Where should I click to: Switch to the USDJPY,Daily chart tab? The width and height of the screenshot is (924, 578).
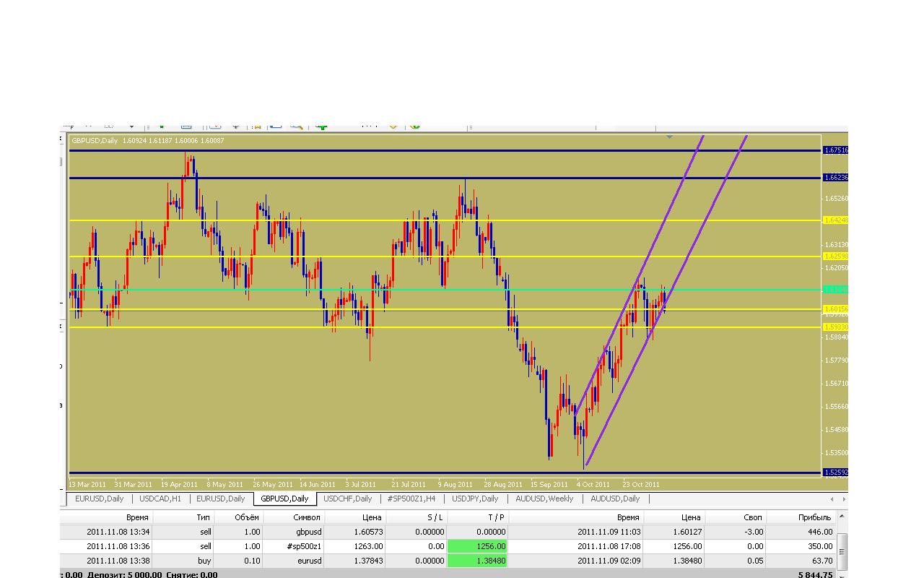click(475, 499)
